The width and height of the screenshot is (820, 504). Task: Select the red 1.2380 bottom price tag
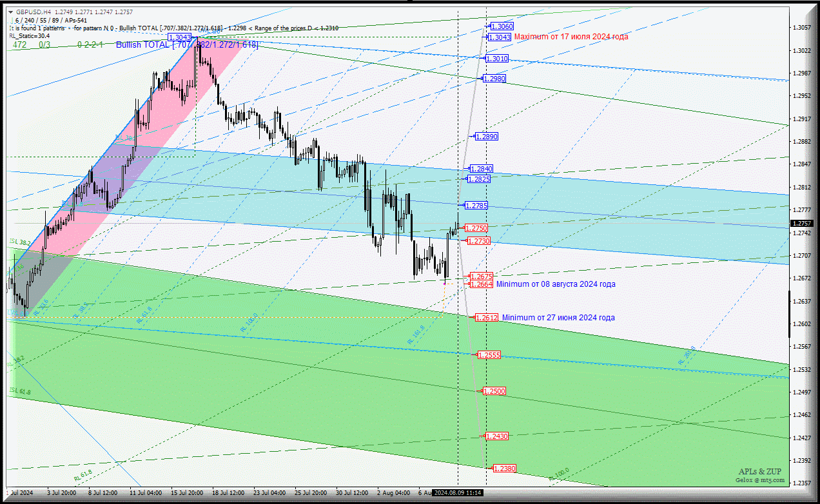[x=504, y=469]
